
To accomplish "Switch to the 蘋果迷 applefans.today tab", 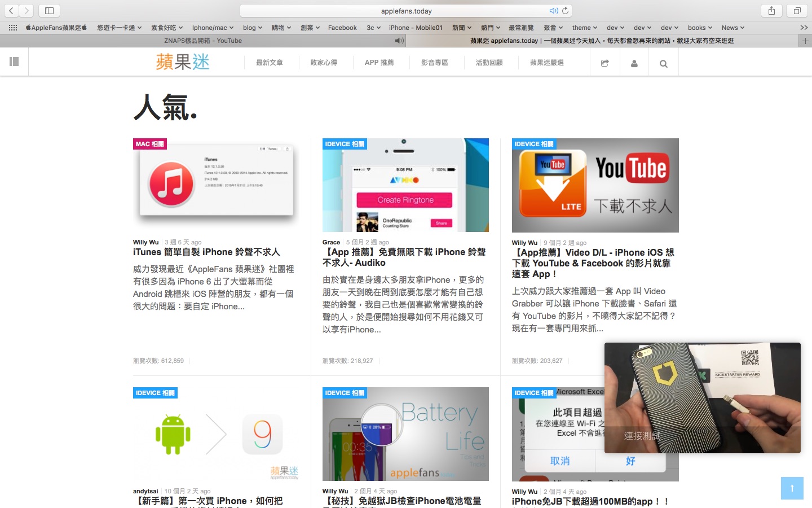I will 602,41.
